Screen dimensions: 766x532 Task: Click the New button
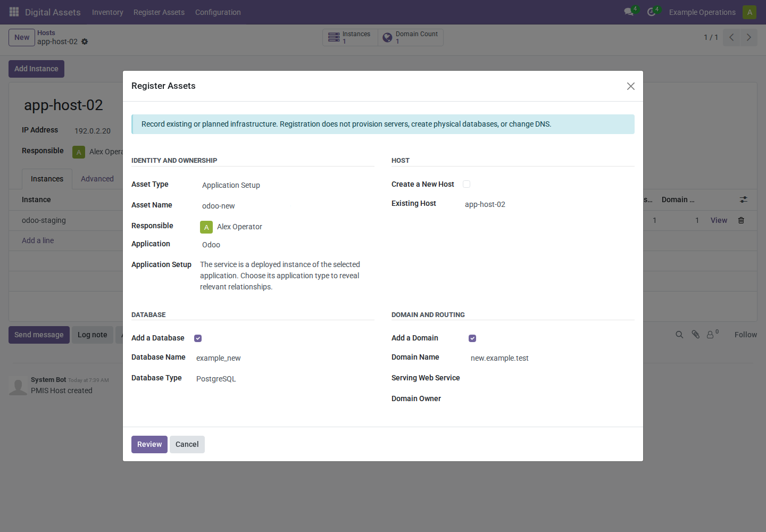point(22,37)
